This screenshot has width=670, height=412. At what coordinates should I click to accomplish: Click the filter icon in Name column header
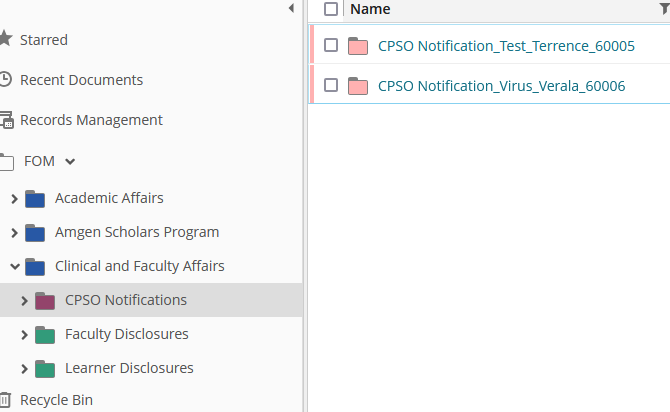click(665, 8)
